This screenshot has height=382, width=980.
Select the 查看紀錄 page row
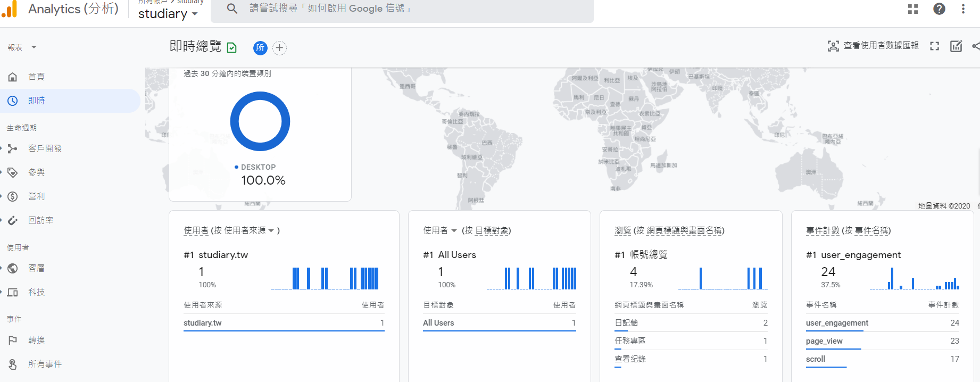[691, 359]
